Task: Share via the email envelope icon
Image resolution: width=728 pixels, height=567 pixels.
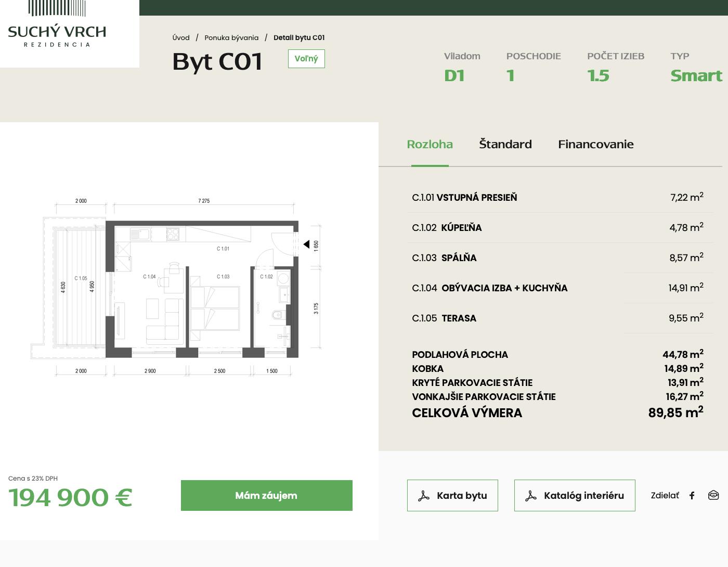Action: click(713, 495)
